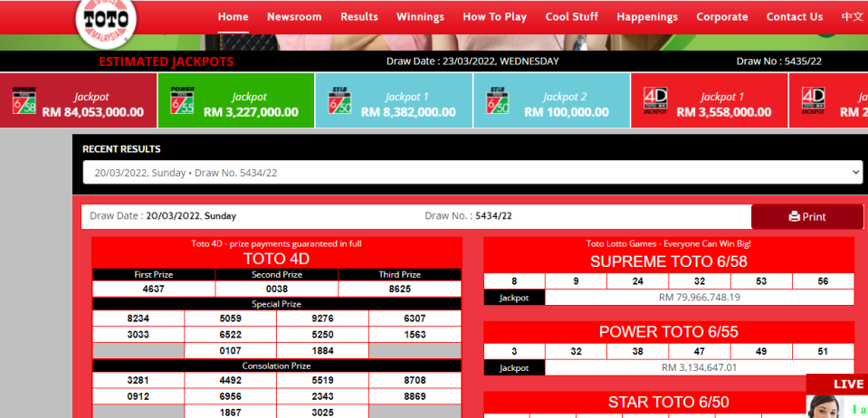
Task: Click the Supreme Toto 6/58 jackpot icon
Action: point(24,100)
